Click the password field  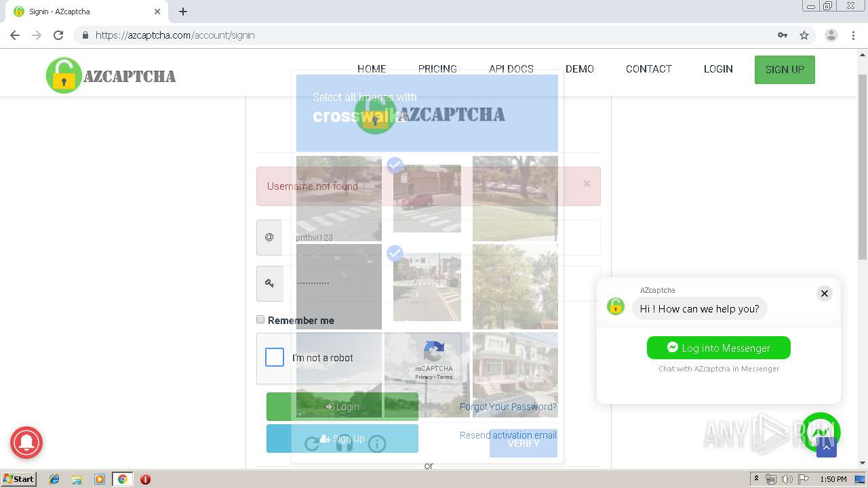[x=441, y=283]
